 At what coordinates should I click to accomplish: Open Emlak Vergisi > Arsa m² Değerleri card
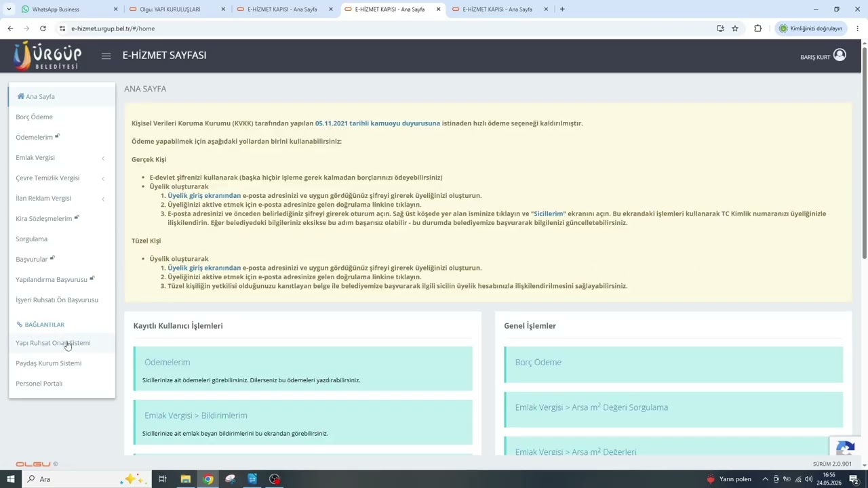pos(674,446)
